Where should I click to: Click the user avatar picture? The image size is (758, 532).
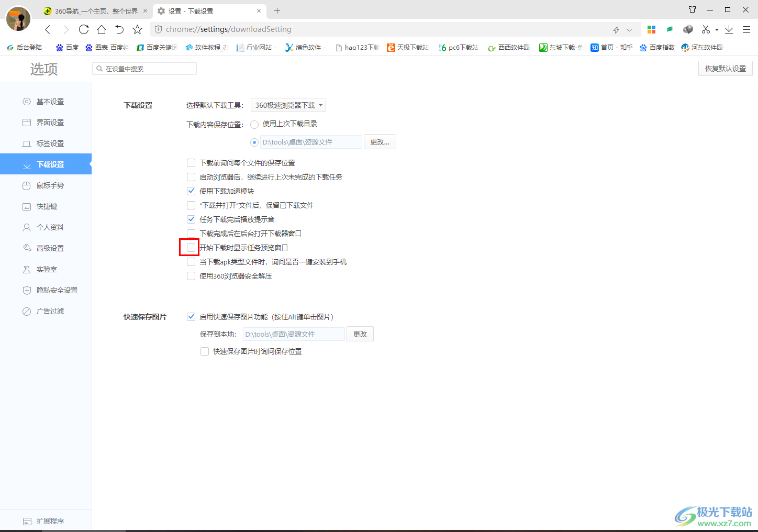(18, 19)
